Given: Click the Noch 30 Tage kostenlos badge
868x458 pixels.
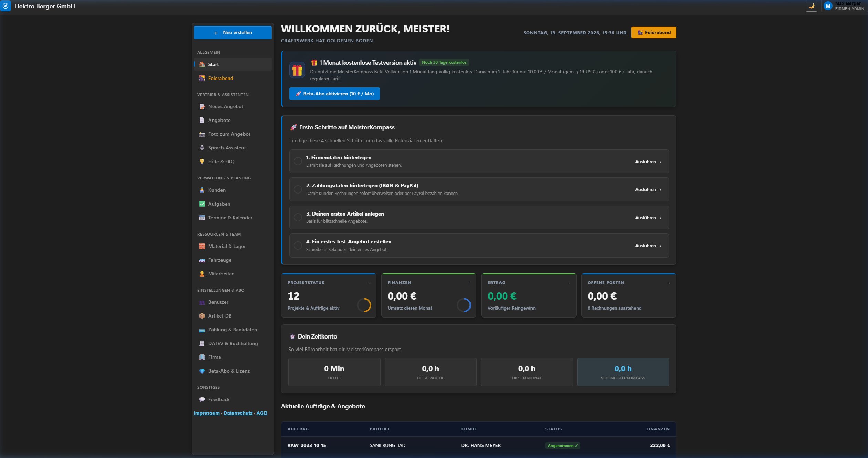Looking at the screenshot, I should pos(444,62).
